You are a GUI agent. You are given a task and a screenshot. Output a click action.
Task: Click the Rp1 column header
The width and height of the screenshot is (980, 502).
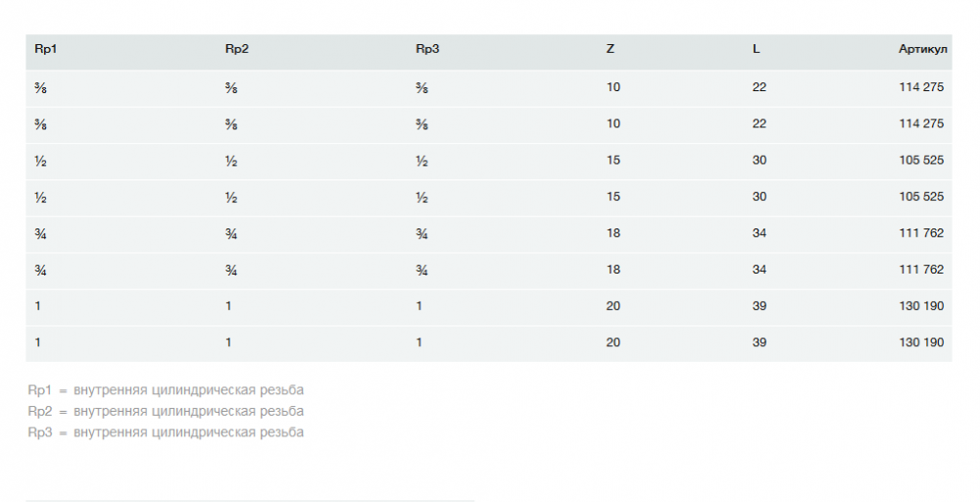(46, 49)
